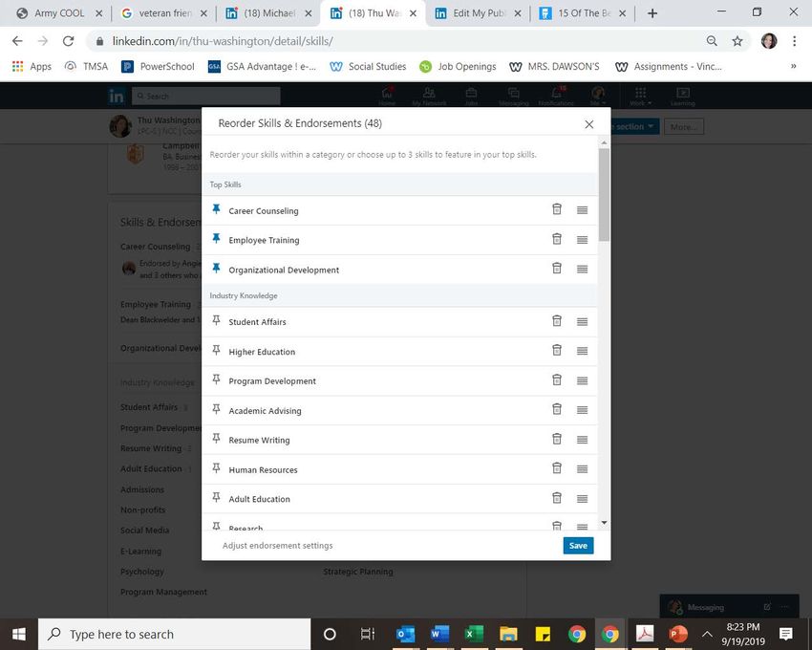Open Outlook from the taskbar
Image resolution: width=812 pixels, height=650 pixels.
[x=405, y=634]
